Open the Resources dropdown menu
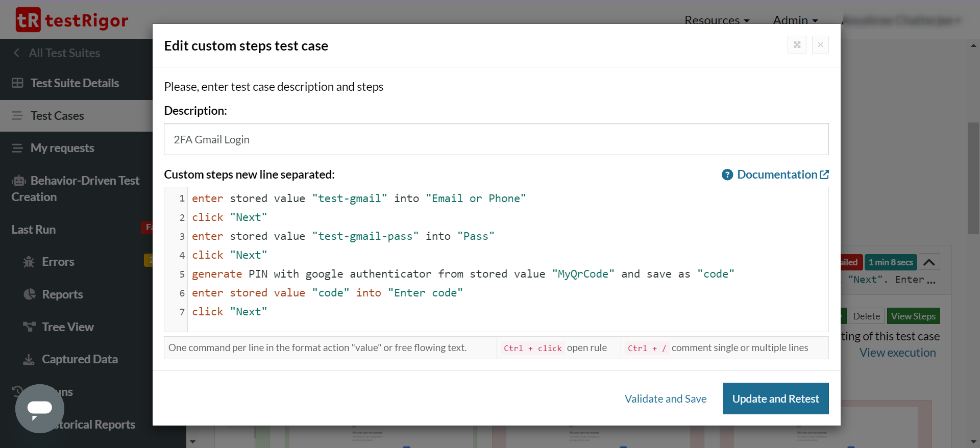 tap(717, 20)
